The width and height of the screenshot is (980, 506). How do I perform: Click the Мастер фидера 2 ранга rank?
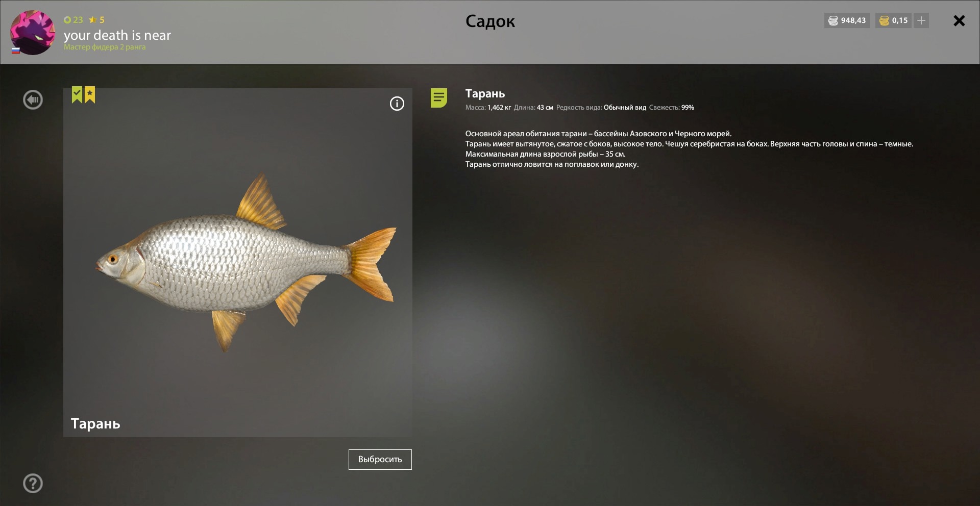(105, 47)
